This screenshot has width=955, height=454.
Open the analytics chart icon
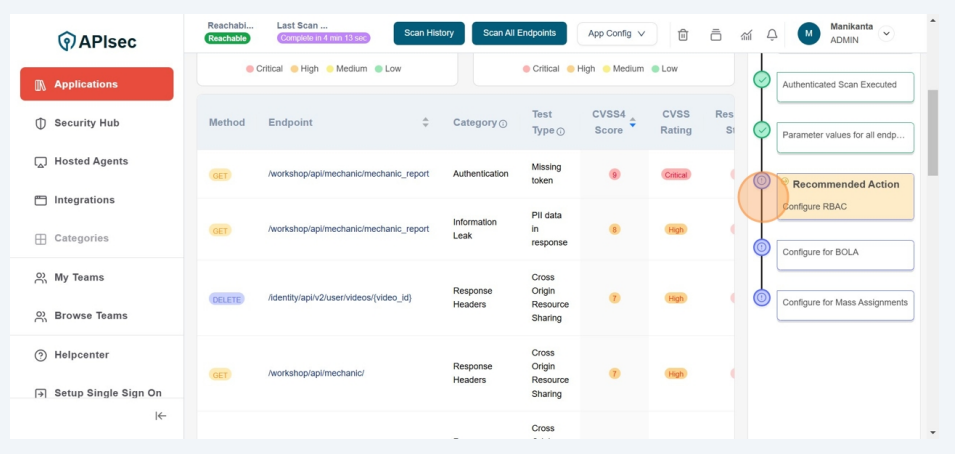point(746,34)
